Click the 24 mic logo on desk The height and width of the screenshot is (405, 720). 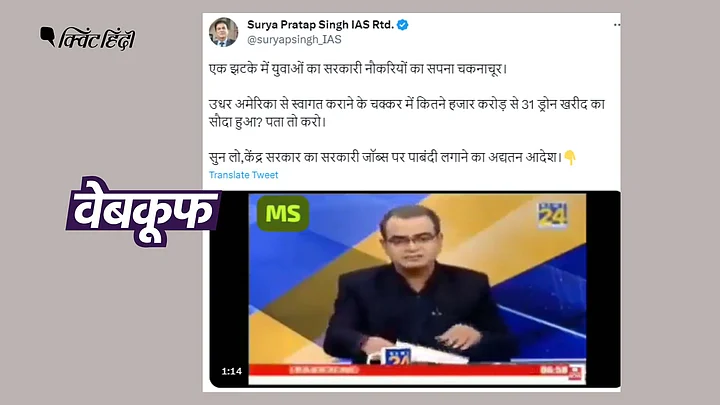pyautogui.click(x=395, y=357)
